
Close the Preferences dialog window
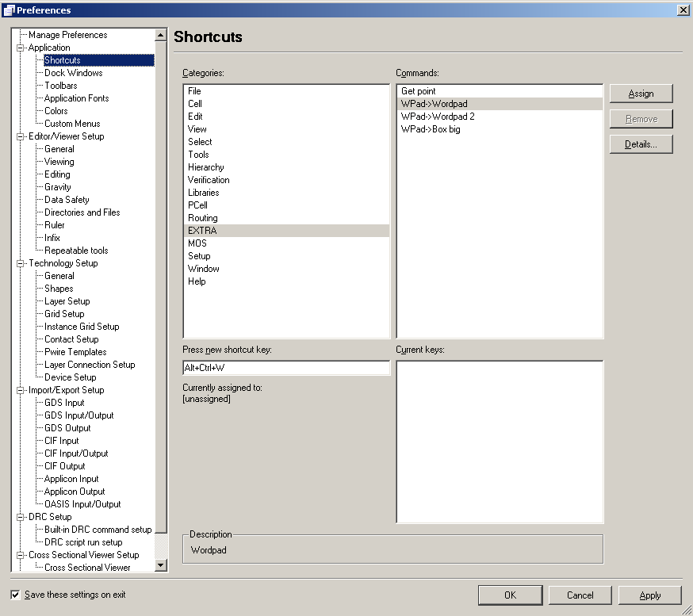pos(683,10)
